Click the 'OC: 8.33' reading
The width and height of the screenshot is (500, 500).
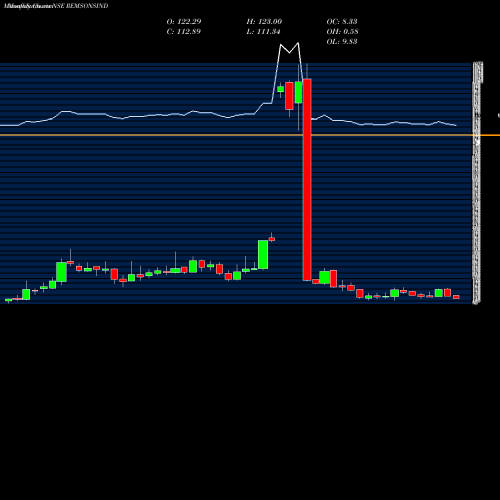[x=342, y=21]
